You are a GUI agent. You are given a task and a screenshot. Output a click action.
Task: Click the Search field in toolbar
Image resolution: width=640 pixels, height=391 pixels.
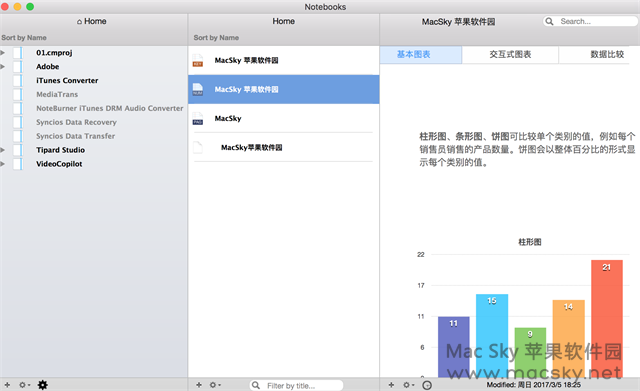(x=590, y=21)
